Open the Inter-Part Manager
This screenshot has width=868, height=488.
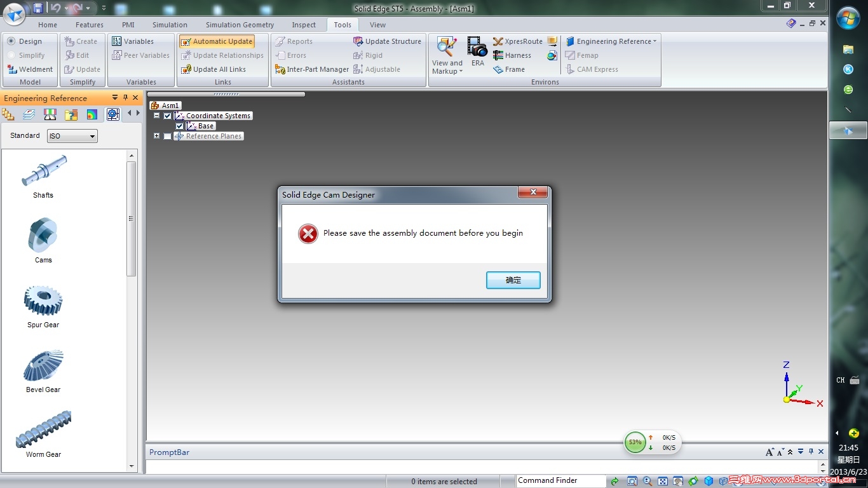(312, 69)
